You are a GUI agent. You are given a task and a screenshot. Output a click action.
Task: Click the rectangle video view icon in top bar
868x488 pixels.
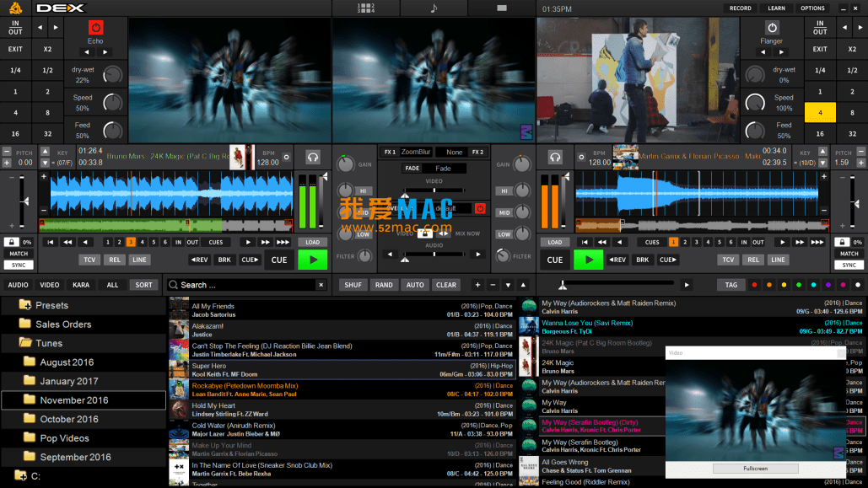tap(502, 8)
